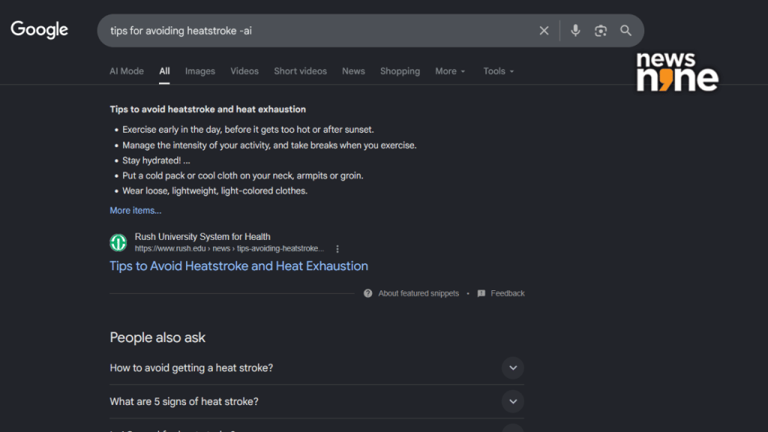
Task: Open search by image camera icon
Action: [x=600, y=30]
